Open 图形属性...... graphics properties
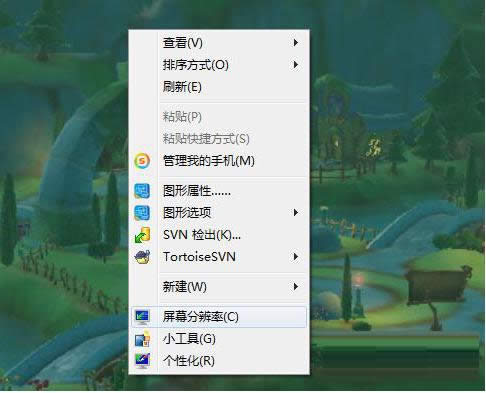The image size is (486, 393). pyautogui.click(x=219, y=191)
